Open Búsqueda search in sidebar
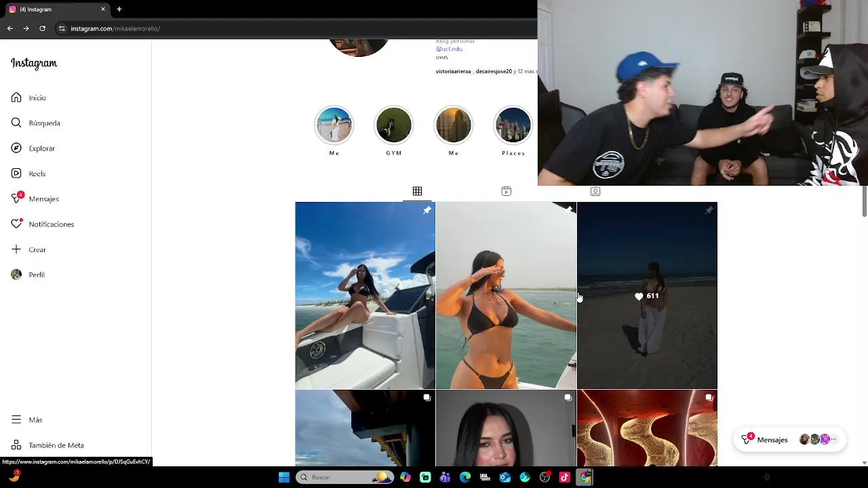This screenshot has width=868, height=488. 35,123
